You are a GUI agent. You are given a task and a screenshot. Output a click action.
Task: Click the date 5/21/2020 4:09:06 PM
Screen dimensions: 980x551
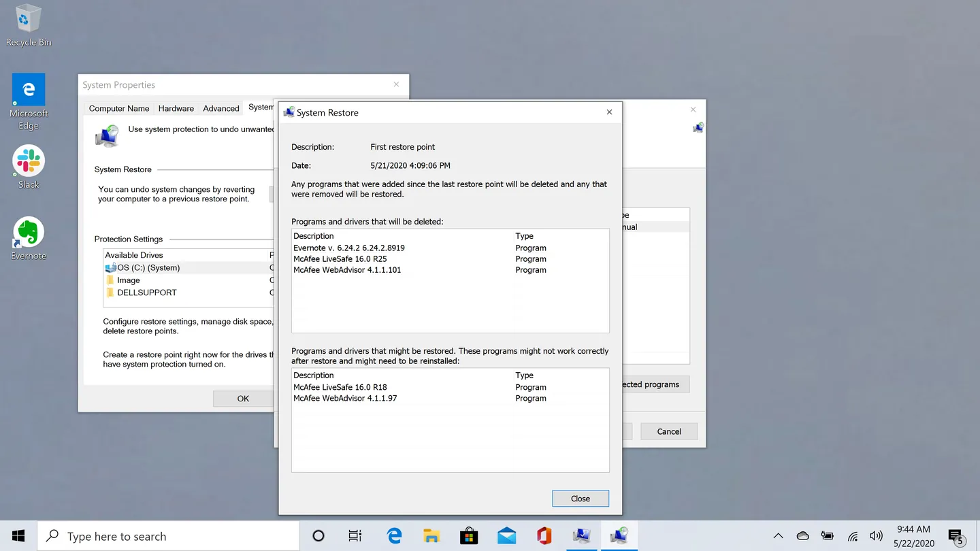pos(410,165)
